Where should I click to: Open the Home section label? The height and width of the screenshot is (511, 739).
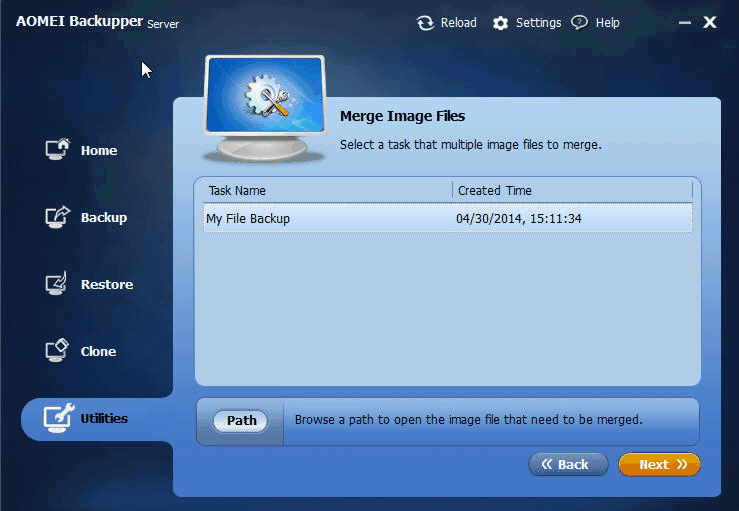[99, 150]
